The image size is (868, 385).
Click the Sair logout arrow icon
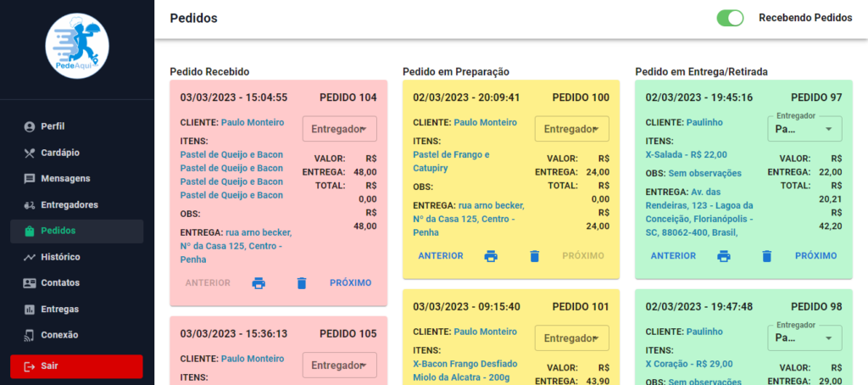tap(30, 366)
